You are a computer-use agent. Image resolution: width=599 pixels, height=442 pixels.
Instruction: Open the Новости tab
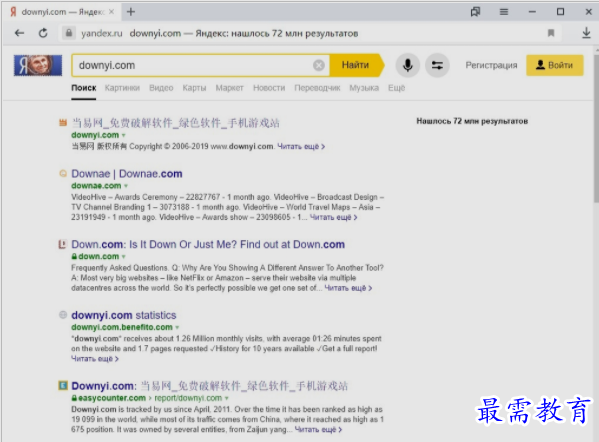[269, 88]
